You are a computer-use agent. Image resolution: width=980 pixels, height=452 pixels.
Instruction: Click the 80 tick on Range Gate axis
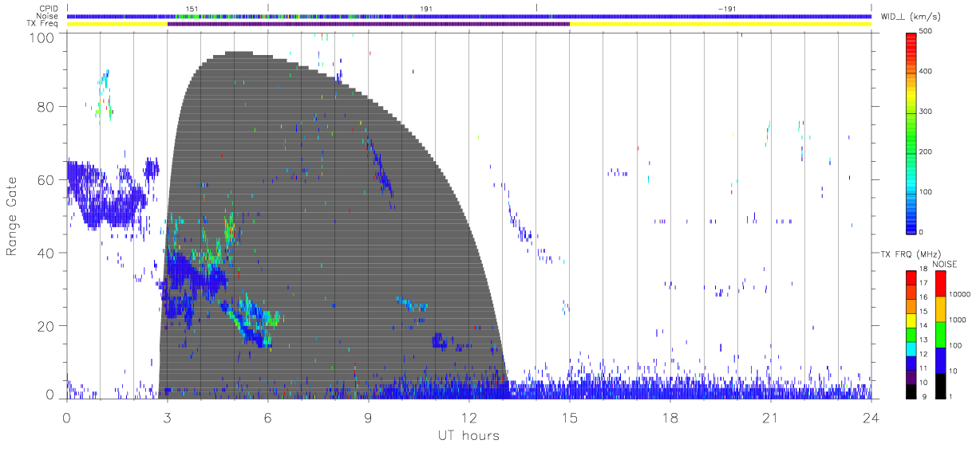(46, 107)
